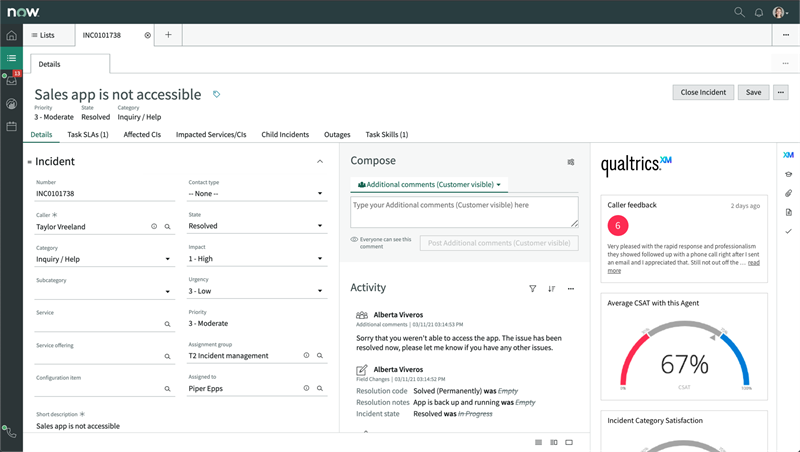Click the phone icon at bottom left
The height and width of the screenshot is (452, 800).
point(11,432)
